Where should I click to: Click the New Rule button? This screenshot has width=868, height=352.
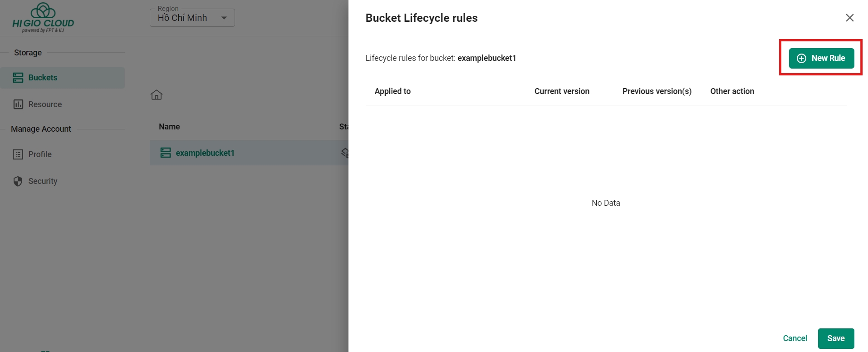(821, 59)
